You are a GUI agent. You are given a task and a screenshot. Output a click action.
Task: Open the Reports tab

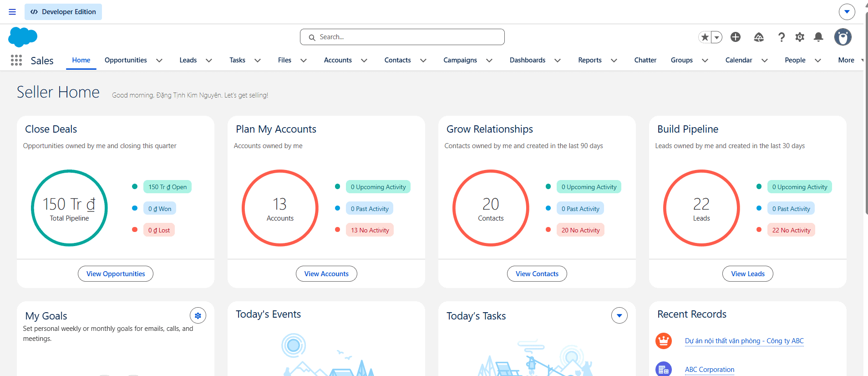590,60
